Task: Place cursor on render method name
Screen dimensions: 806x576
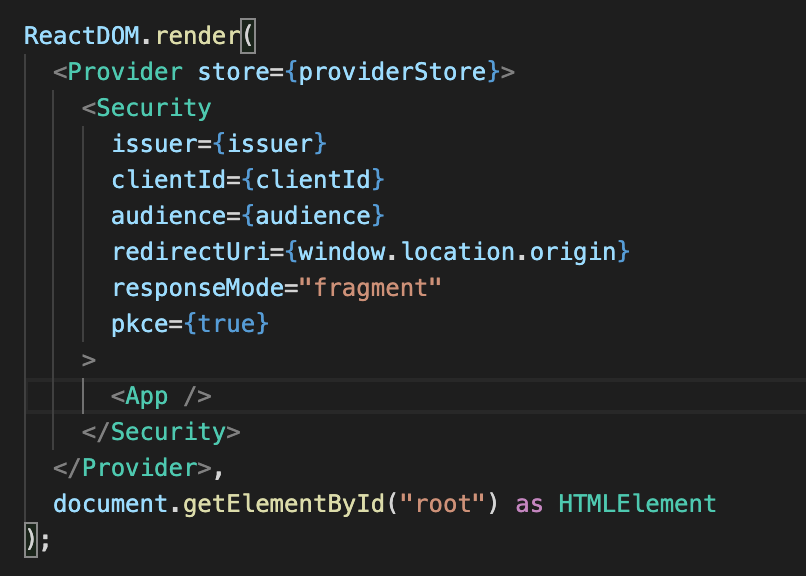Action: [x=198, y=36]
